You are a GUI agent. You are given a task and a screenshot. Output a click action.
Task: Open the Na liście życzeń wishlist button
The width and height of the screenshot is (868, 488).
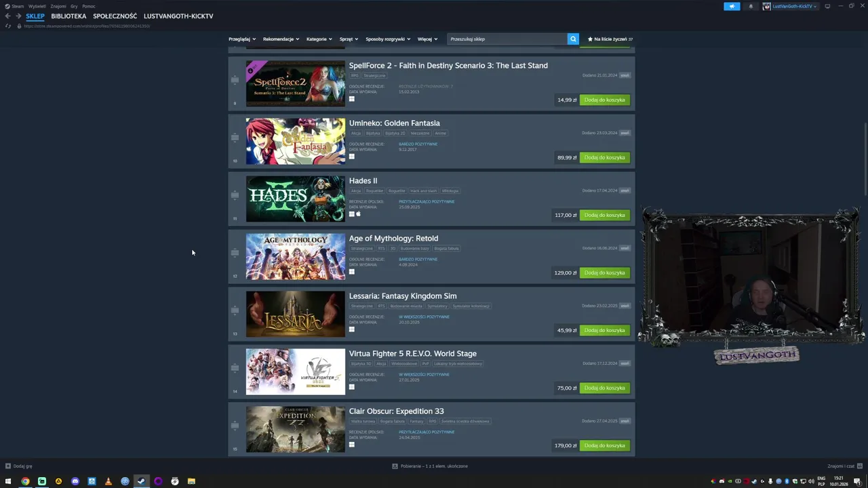click(610, 39)
